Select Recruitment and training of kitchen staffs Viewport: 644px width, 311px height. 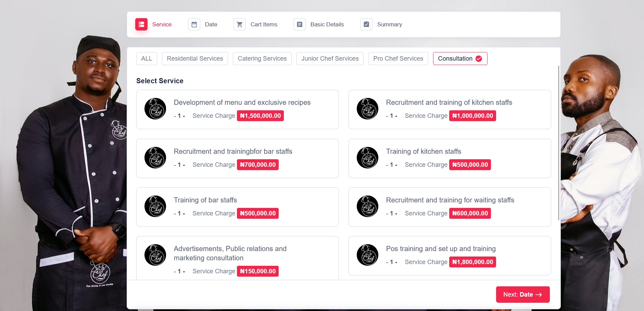pyautogui.click(x=449, y=103)
